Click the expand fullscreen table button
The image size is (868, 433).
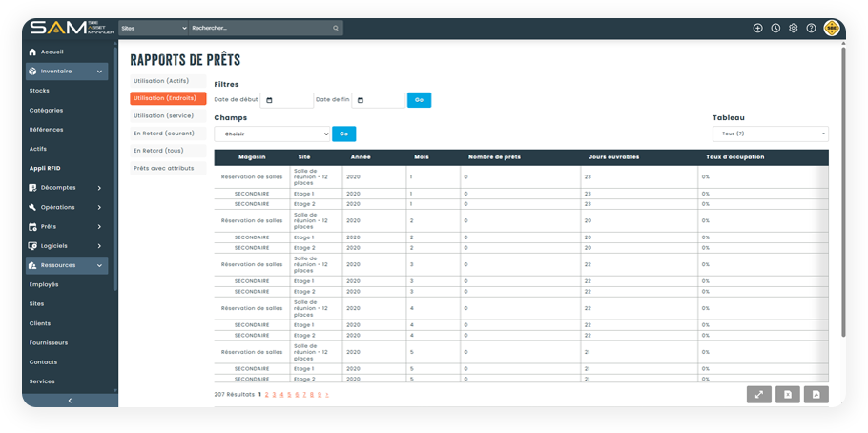[758, 394]
